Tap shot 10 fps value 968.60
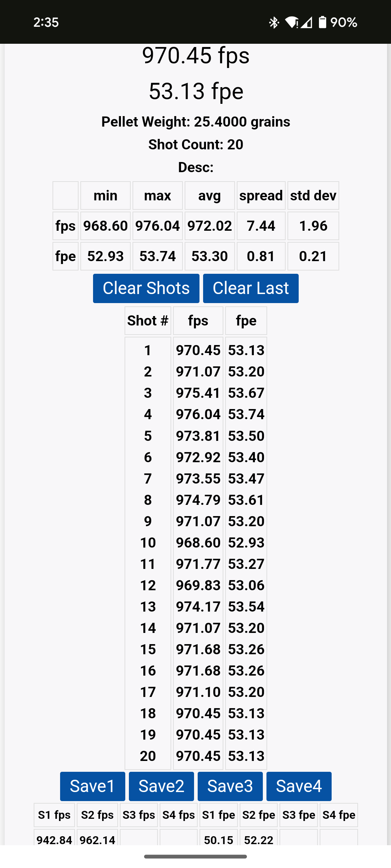 [198, 542]
